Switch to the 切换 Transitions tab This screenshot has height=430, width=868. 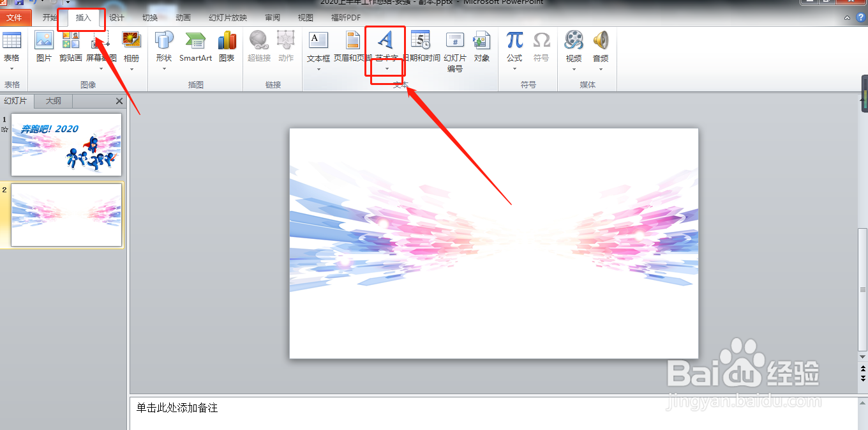[150, 18]
